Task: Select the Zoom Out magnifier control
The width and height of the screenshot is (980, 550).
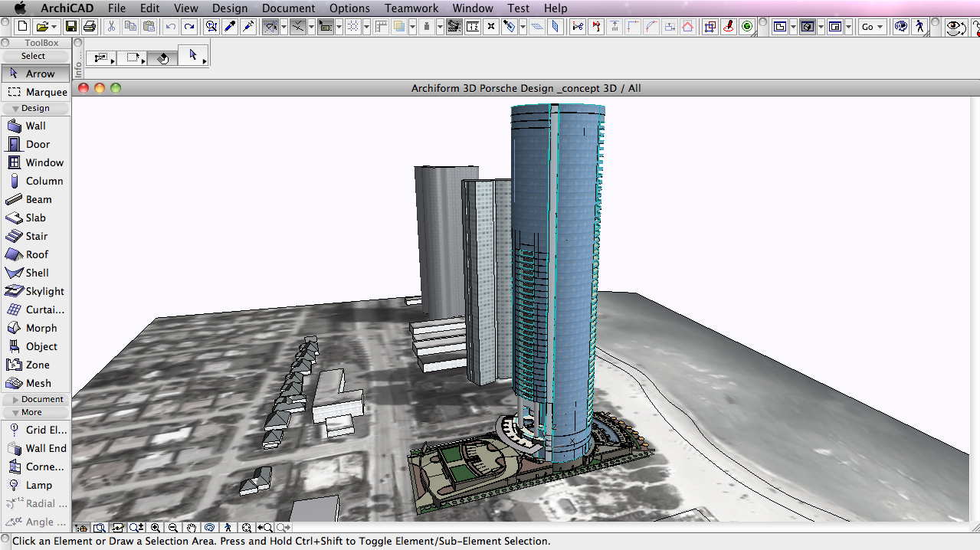Action: (173, 527)
